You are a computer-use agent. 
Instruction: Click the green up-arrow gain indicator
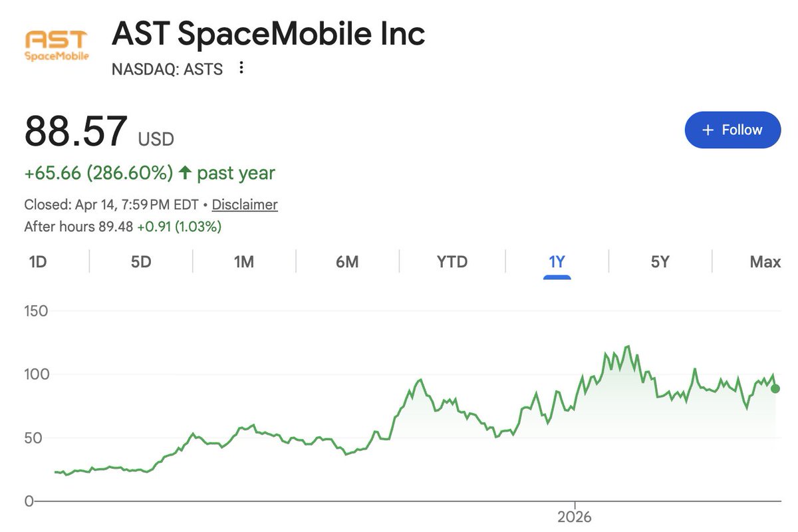coord(185,174)
